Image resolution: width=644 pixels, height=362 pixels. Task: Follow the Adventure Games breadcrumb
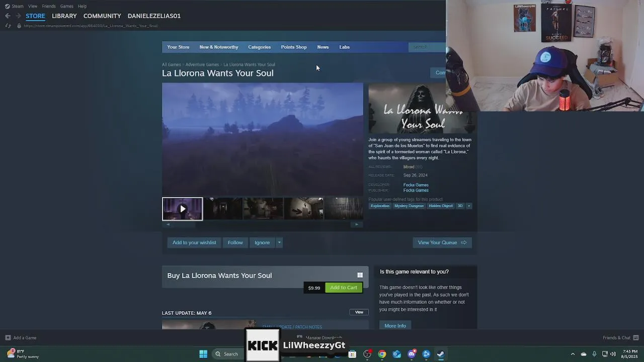tap(202, 64)
